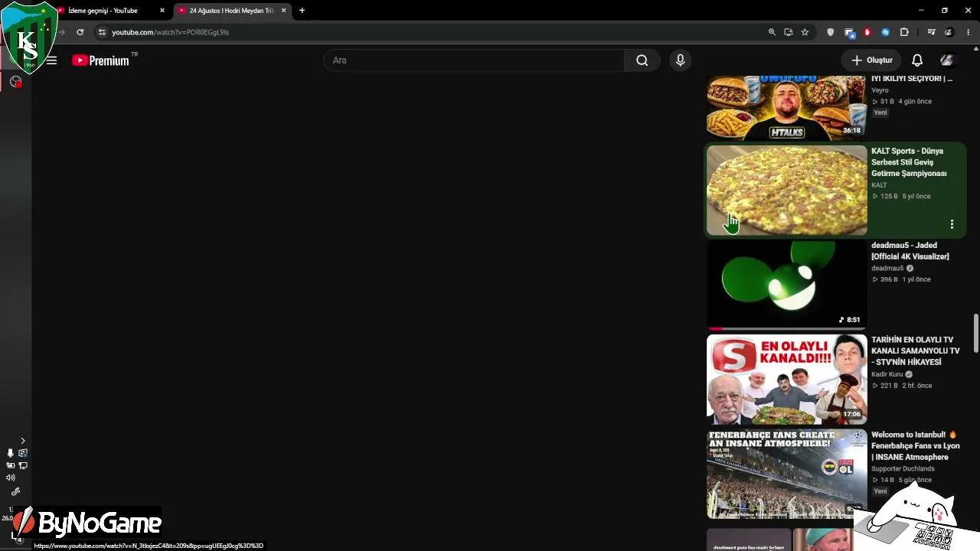This screenshot has width=980, height=551.
Task: Open more actions for KALT Sports video
Action: pyautogui.click(x=952, y=224)
